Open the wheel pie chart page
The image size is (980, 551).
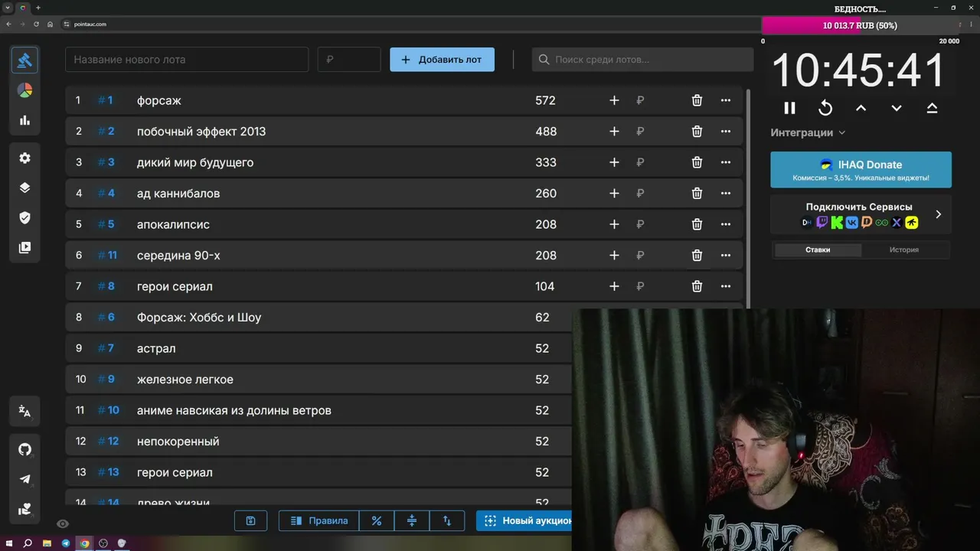(x=24, y=90)
